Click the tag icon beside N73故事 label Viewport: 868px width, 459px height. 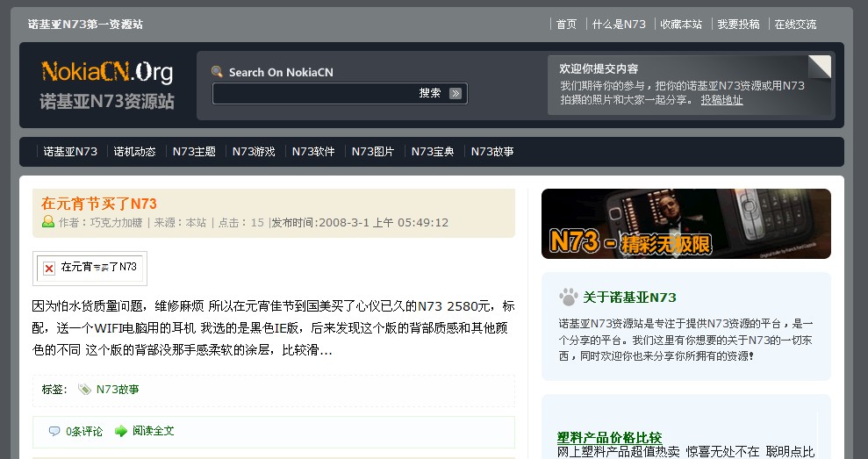point(84,390)
